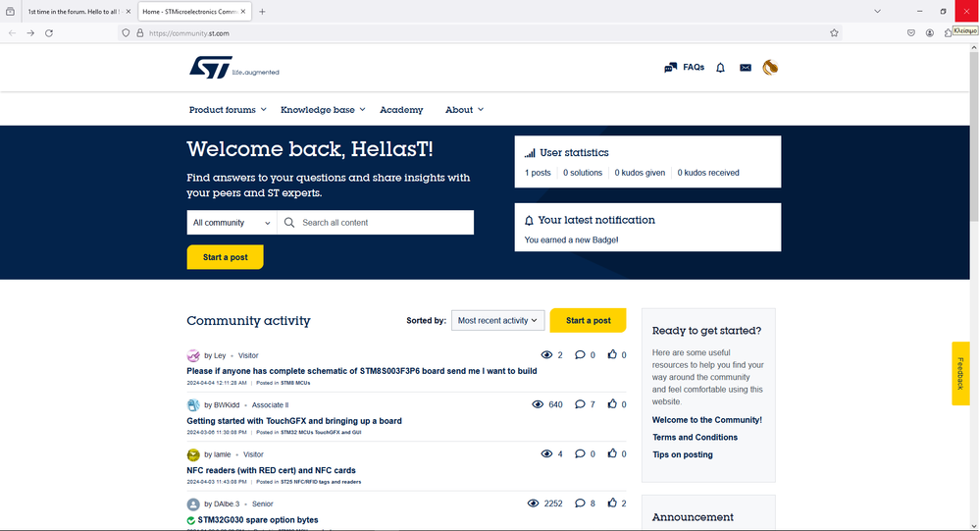Click the browser address bar URL
This screenshot has height=531, width=980.
pos(188,33)
